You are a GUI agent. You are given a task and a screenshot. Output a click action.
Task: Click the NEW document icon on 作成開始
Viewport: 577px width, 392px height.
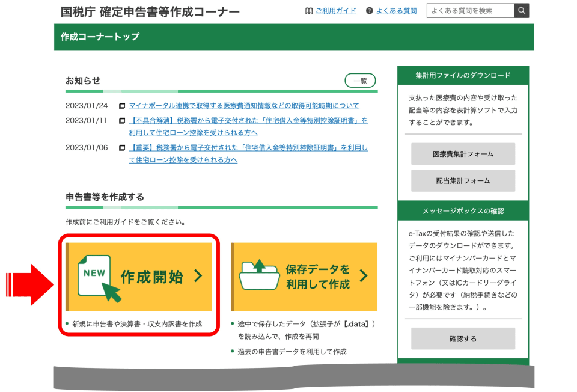(99, 278)
